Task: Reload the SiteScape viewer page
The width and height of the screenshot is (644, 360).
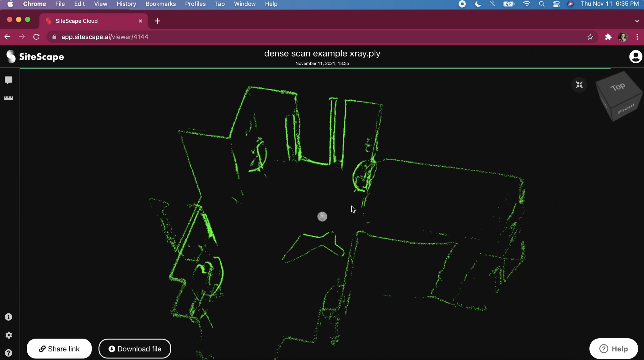Action: point(37,37)
